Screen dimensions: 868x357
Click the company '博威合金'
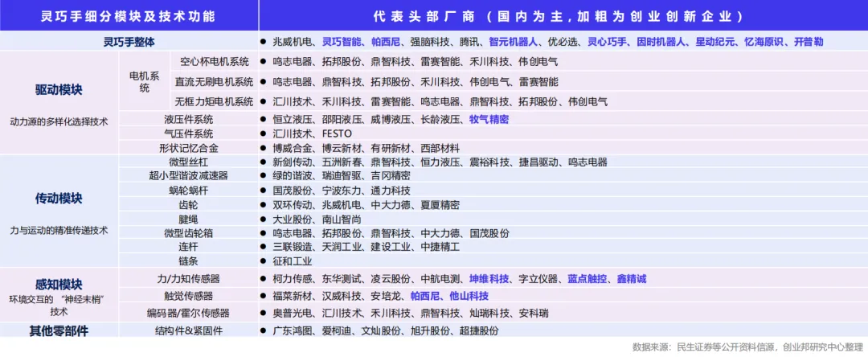coord(293,148)
